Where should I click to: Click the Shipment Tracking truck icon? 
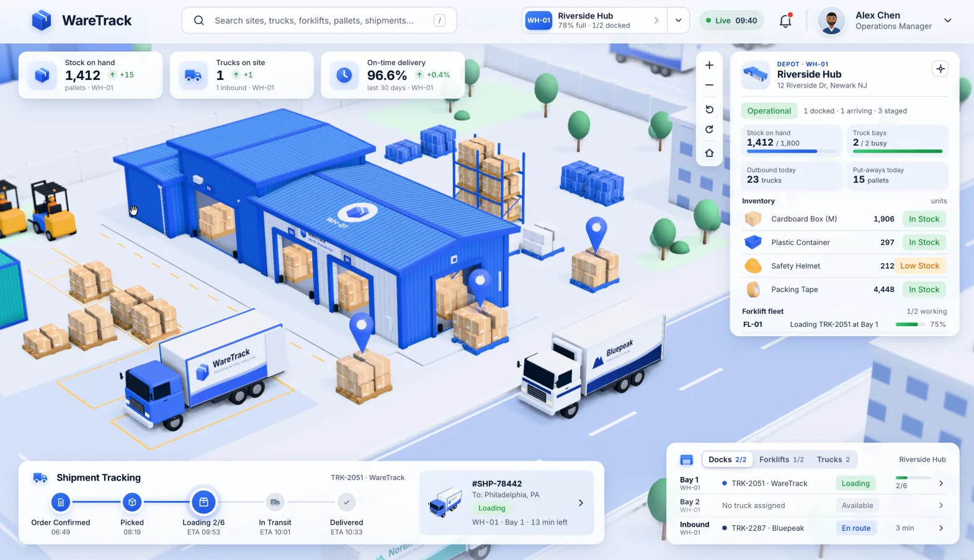click(40, 478)
